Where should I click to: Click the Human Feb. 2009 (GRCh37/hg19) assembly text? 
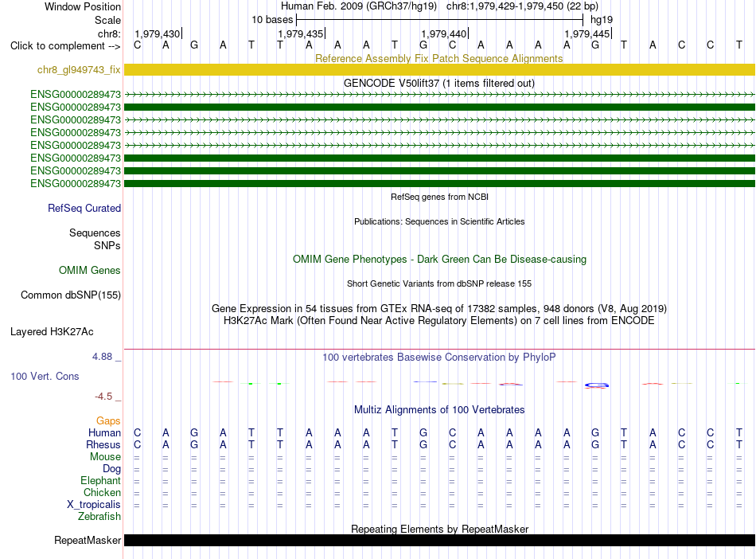tap(359, 6)
